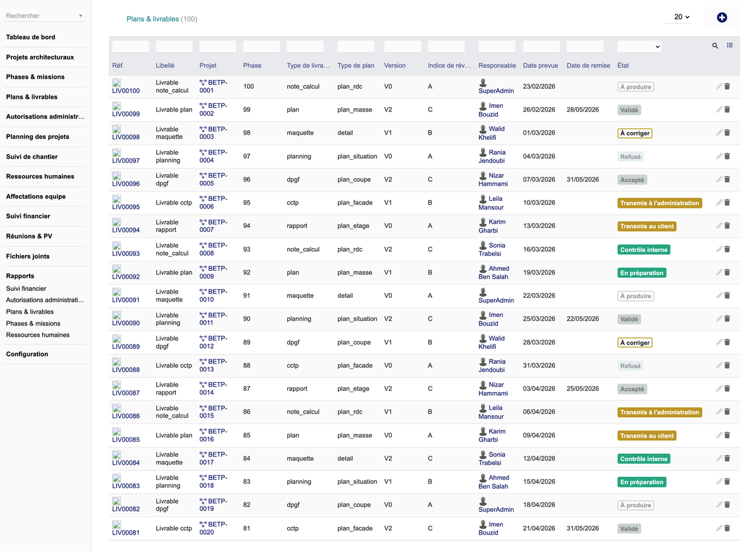The image size is (756, 551).
Task: Delete row LIV00094 with trash icon
Action: point(727,226)
